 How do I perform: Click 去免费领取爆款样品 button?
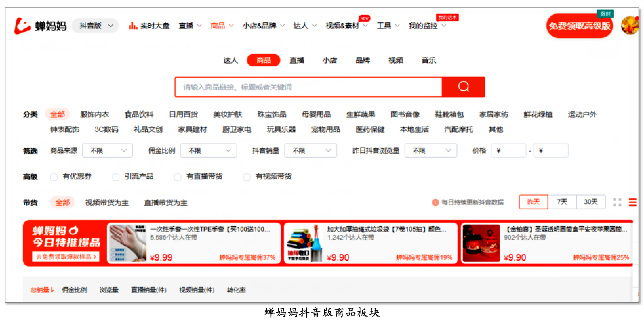[x=66, y=257]
